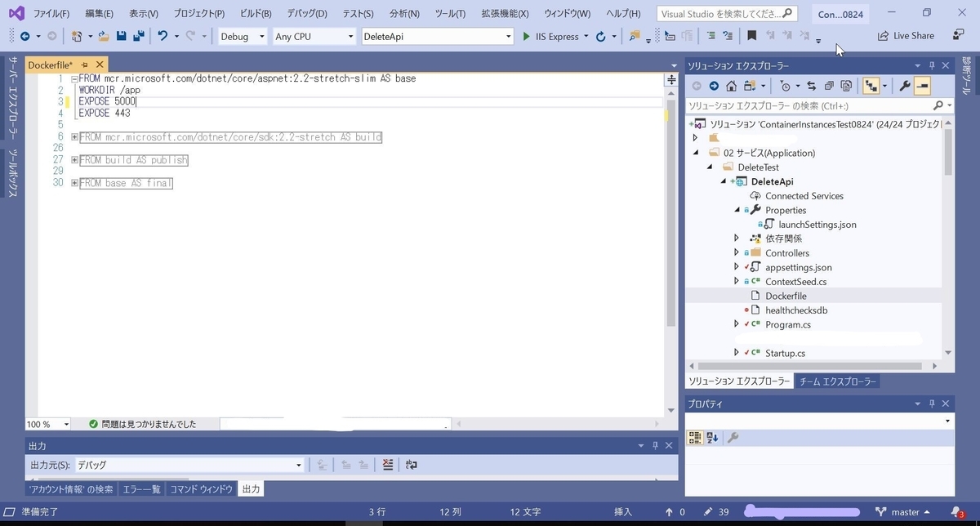Screen dimensions: 980x526
Task: Click the Undo arrow icon
Action: click(x=163, y=36)
